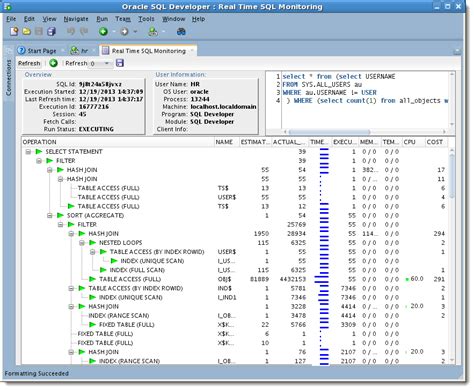This screenshot has width=474, height=390.
Task: Click the Open folder toolbar icon
Action: 26,32
